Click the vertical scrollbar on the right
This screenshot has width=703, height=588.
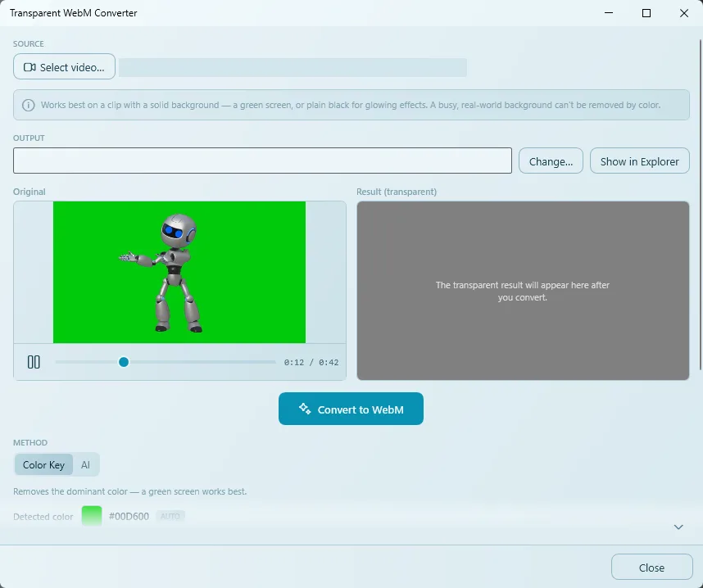click(x=701, y=205)
